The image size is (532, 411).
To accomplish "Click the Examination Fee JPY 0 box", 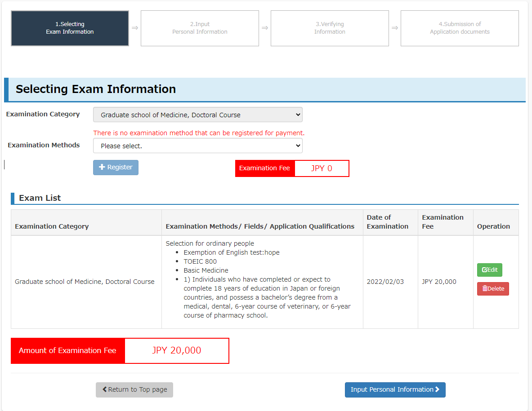I will pyautogui.click(x=322, y=168).
